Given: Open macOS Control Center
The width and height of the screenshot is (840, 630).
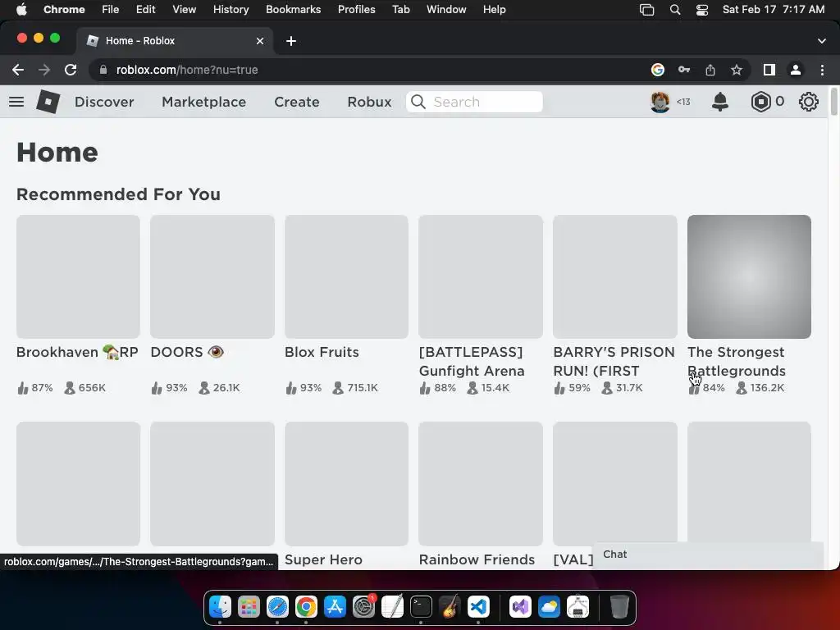Looking at the screenshot, I should (x=702, y=10).
